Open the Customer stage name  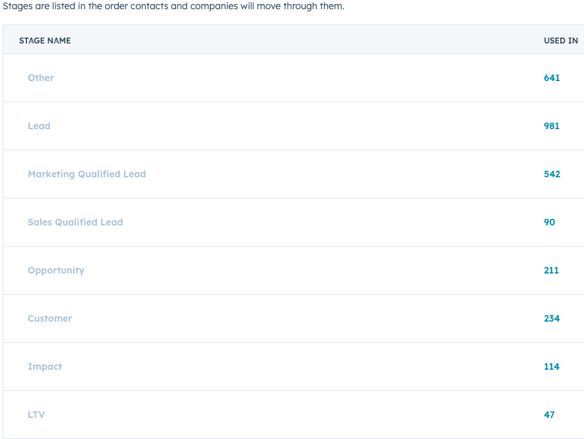(50, 318)
